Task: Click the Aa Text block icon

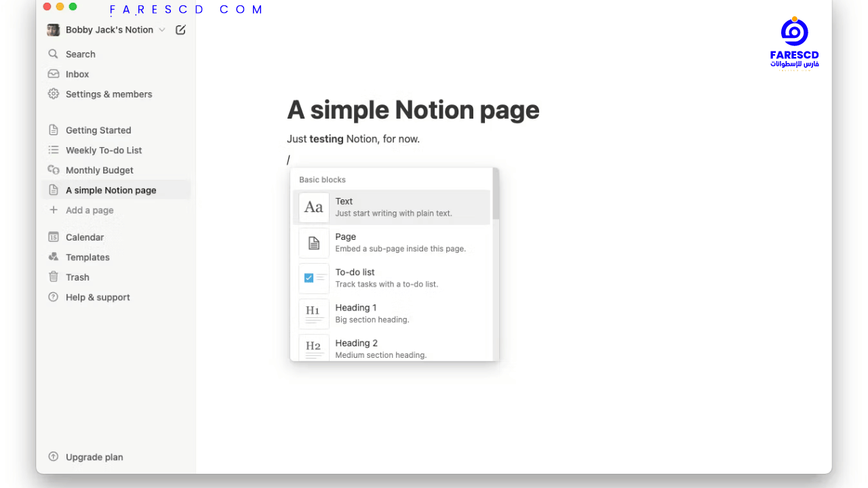Action: tap(314, 207)
